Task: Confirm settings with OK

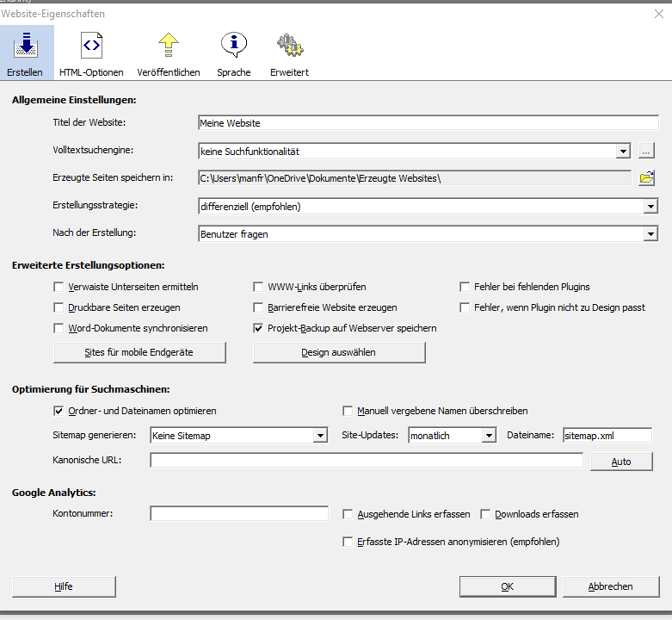Action: [508, 586]
